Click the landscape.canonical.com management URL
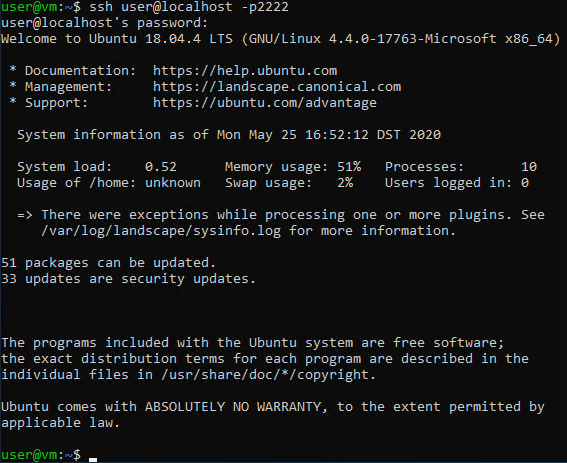 [x=277, y=87]
